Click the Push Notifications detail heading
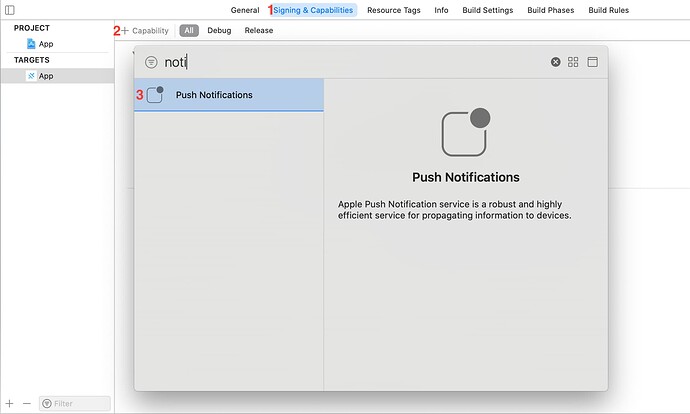Viewport: 690px width, 414px height. coord(466,177)
